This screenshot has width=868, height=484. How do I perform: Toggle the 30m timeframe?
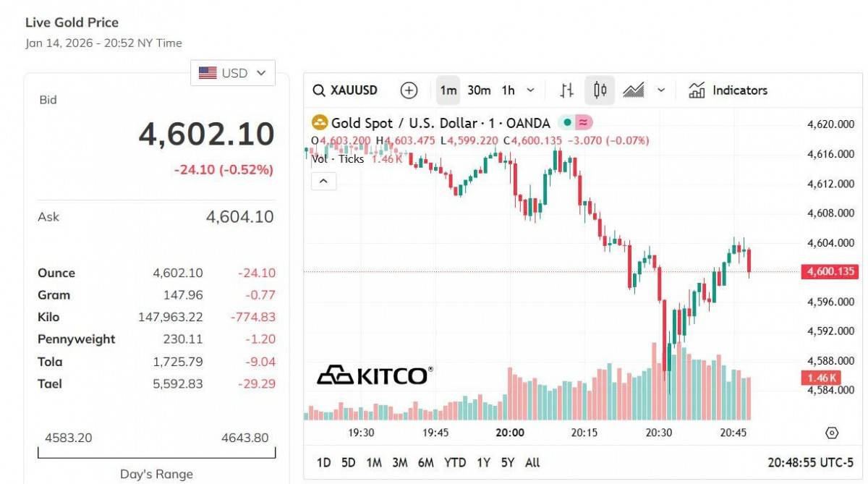(479, 90)
